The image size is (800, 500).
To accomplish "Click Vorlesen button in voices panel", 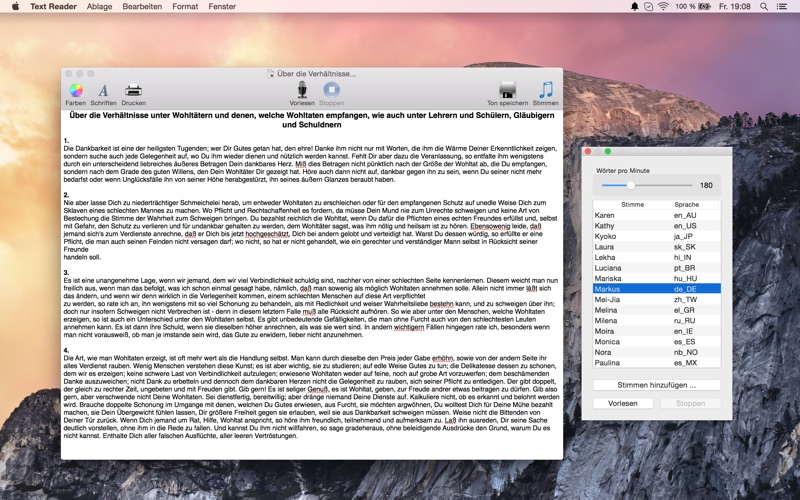I will (x=622, y=403).
